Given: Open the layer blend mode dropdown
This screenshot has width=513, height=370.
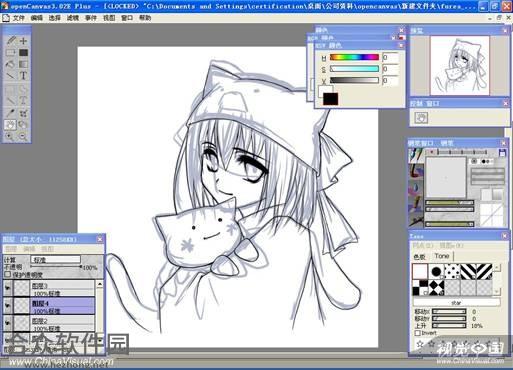Looking at the screenshot, I should (55, 259).
